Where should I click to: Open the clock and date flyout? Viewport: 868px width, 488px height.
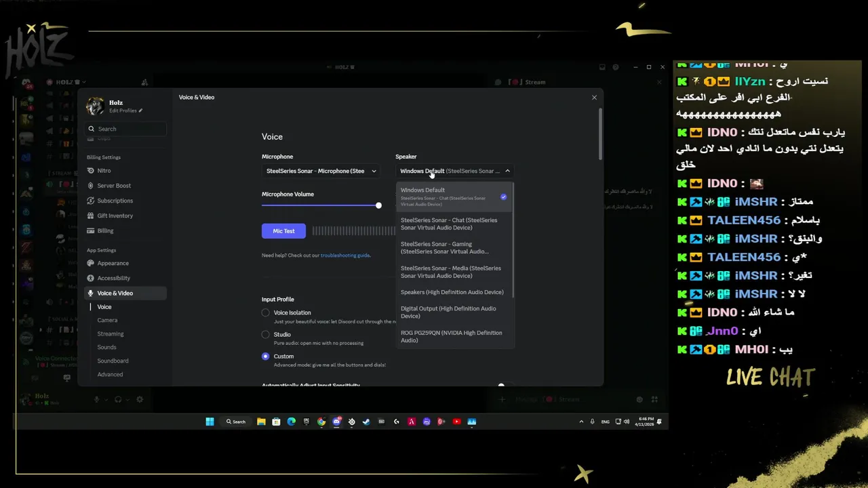(644, 422)
